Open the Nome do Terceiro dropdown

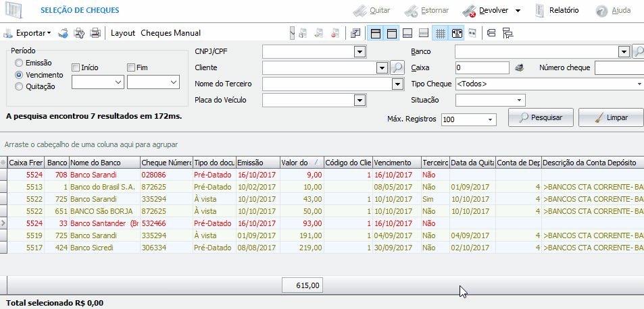(x=397, y=84)
